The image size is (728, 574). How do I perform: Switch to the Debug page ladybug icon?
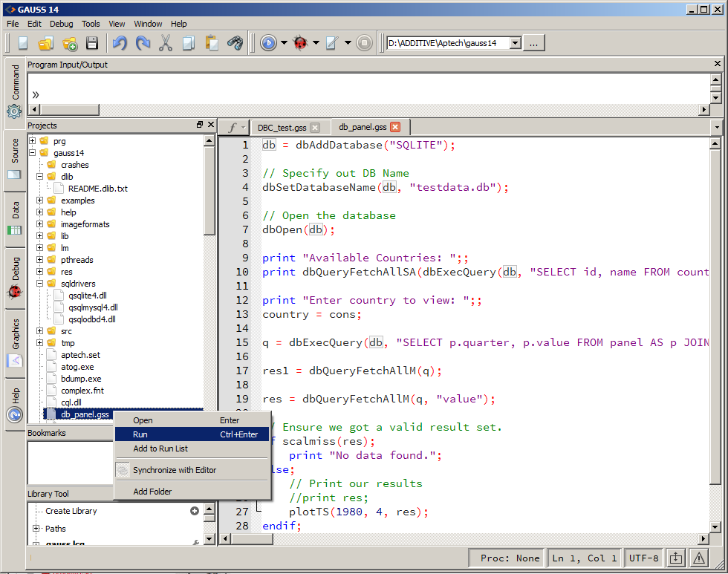pos(14,292)
